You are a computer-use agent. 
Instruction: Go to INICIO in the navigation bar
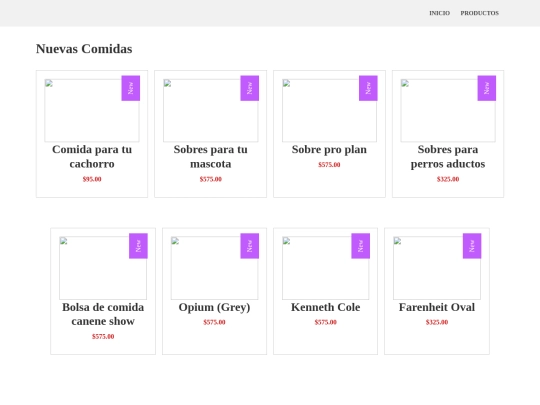click(439, 13)
